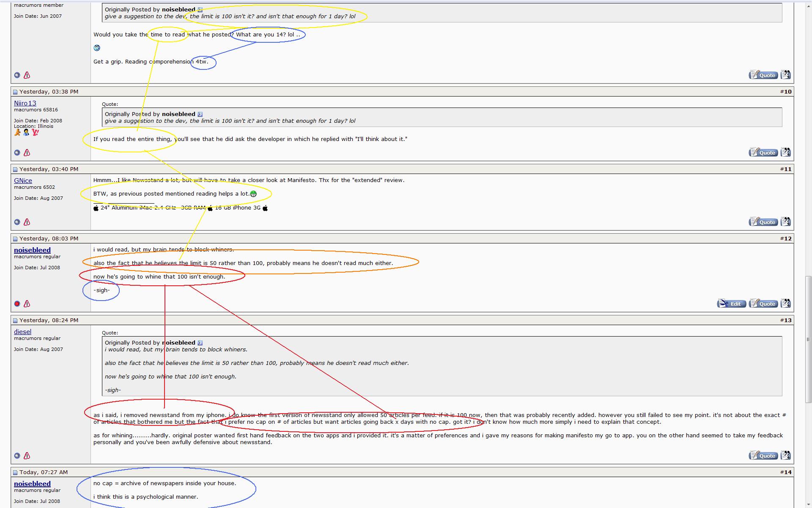Toggle multi-quote icon for post #12
812x508 pixels.
786,304
